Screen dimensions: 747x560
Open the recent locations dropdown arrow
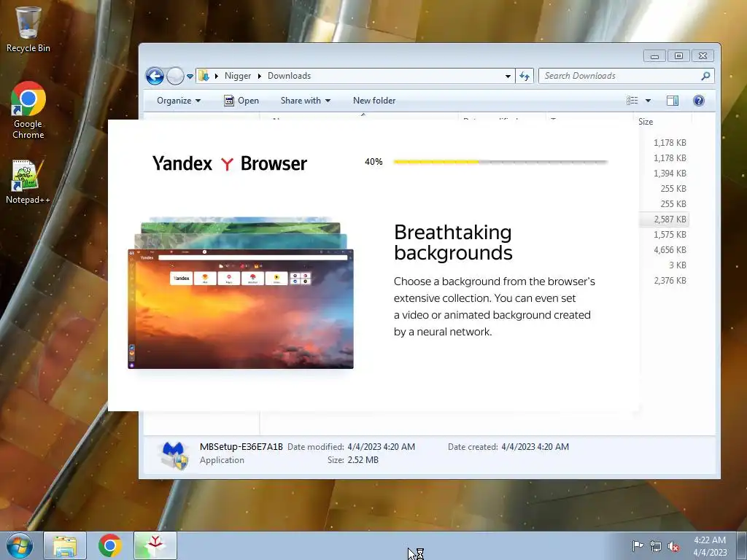click(190, 76)
